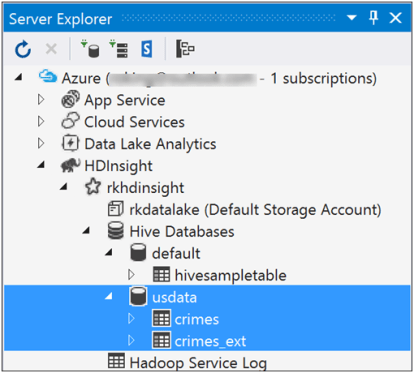Close the Server Explorer panel

[x=396, y=18]
